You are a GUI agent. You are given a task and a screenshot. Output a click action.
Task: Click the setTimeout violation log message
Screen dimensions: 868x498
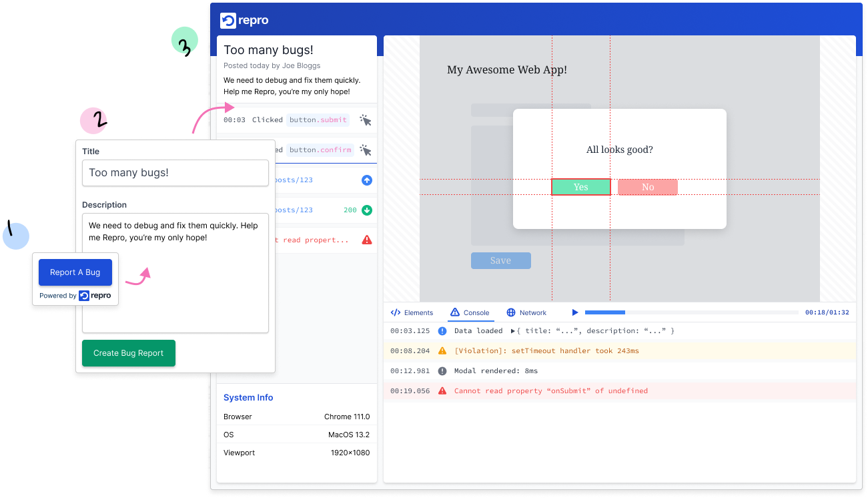coord(546,350)
